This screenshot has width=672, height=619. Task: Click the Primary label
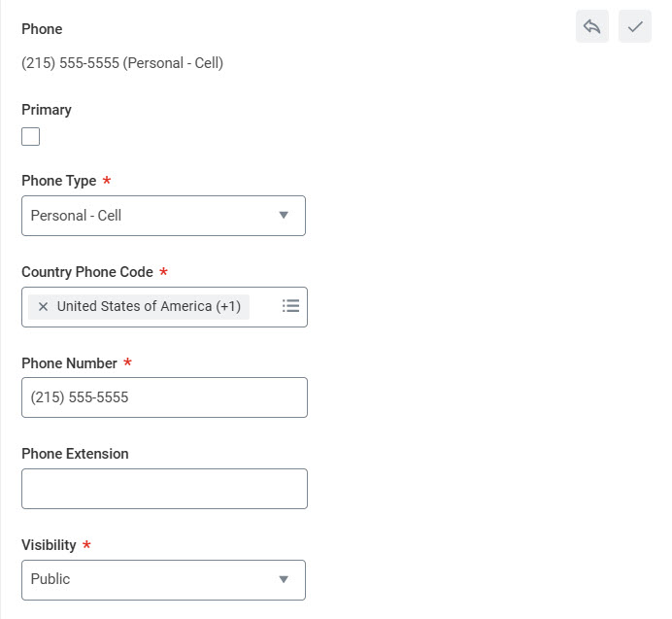[x=47, y=110]
